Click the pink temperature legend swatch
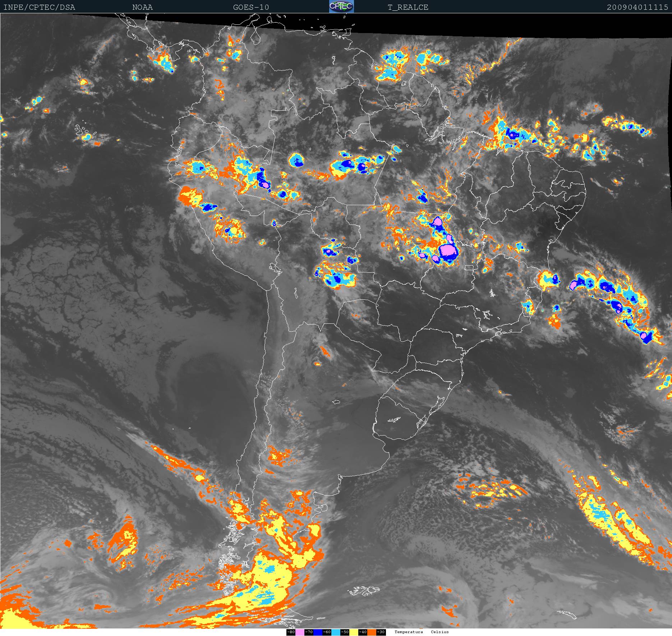 [300, 632]
